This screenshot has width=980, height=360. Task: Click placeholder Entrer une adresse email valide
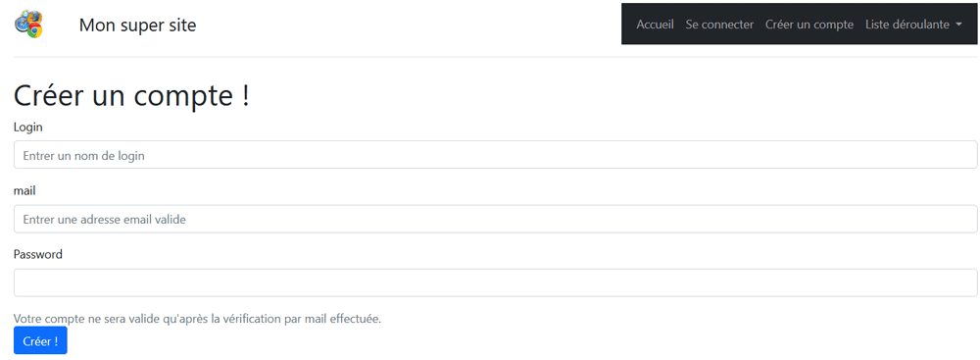(105, 220)
